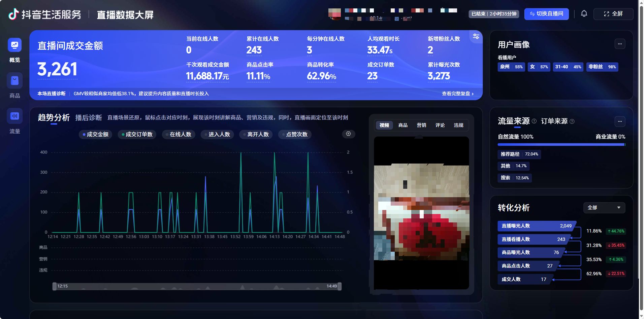The height and width of the screenshot is (319, 644).
Task: Click help icon next to 订单来源
Action: tap(572, 121)
